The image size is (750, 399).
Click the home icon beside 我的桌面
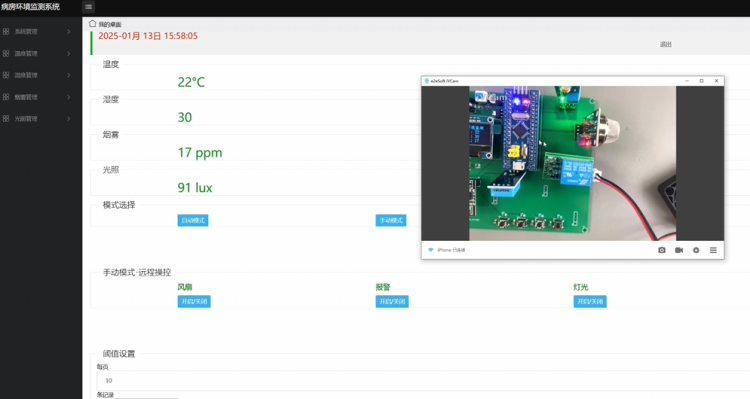pyautogui.click(x=92, y=23)
